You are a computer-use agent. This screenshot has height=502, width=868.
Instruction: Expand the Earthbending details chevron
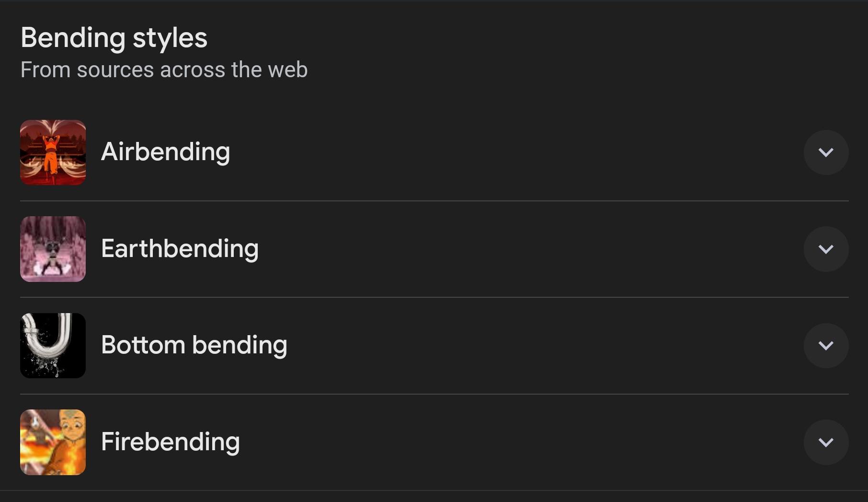click(826, 249)
